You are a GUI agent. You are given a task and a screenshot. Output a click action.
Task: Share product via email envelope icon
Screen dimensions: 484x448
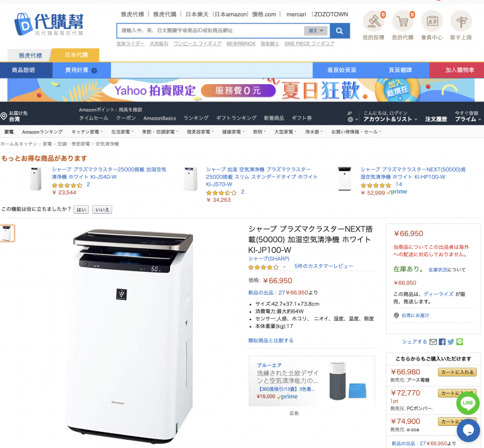[433, 342]
